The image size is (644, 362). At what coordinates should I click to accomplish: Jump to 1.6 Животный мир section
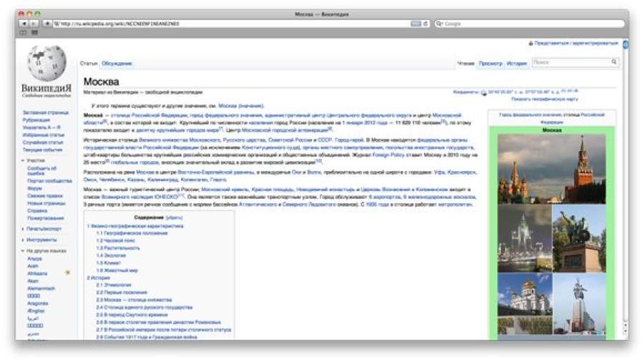point(117,270)
